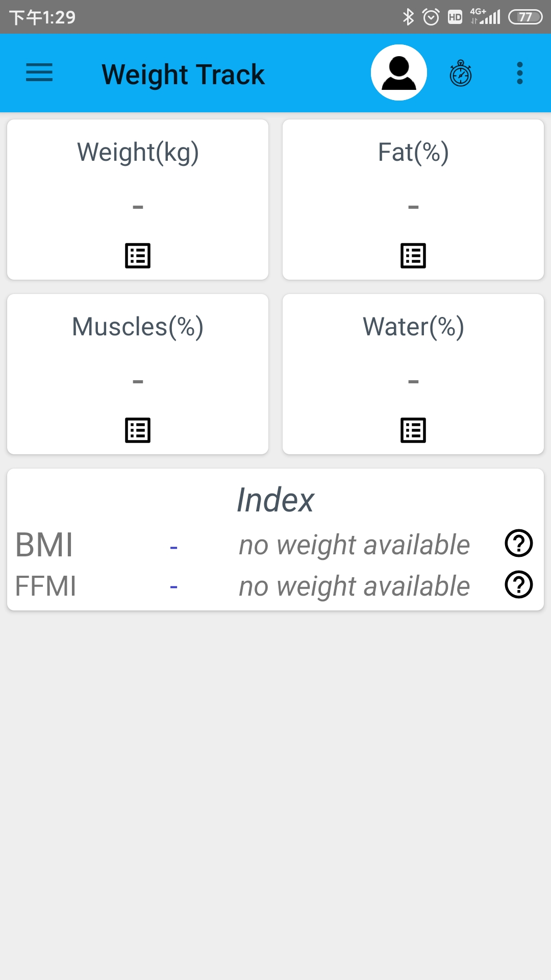Select the Weight(kg) card title
The width and height of the screenshot is (551, 980).
(x=138, y=153)
